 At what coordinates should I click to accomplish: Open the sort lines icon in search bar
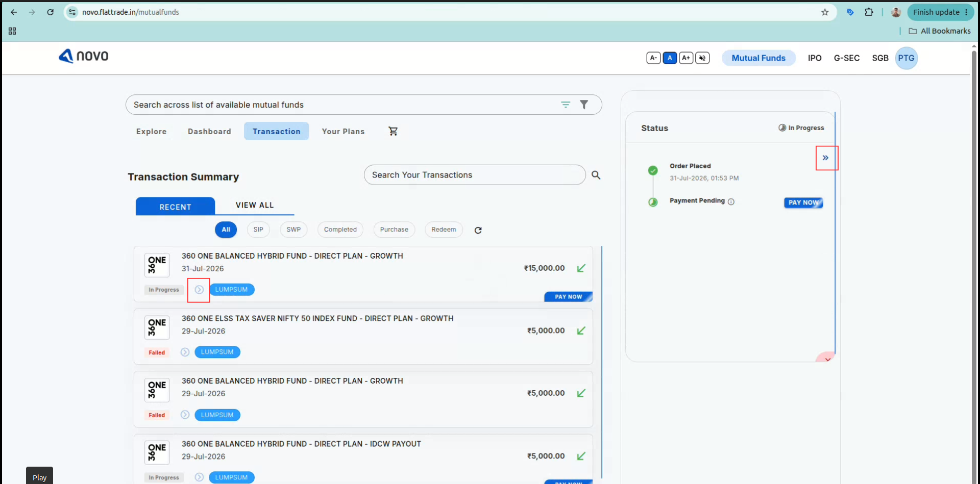tap(566, 105)
